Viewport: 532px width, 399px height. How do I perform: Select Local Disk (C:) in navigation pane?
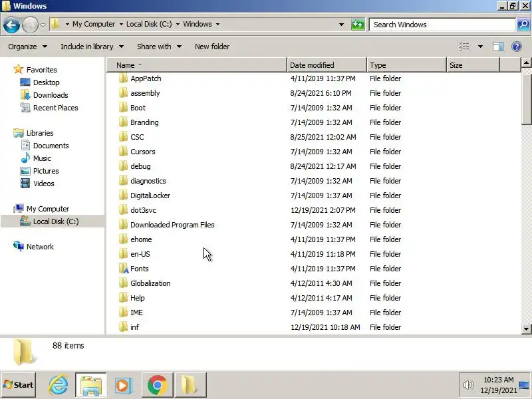[x=56, y=221]
